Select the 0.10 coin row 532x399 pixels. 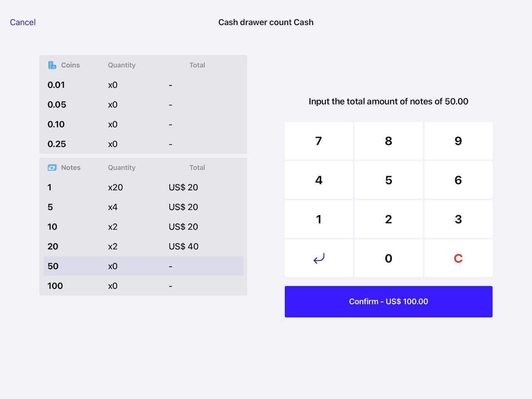coord(143,125)
